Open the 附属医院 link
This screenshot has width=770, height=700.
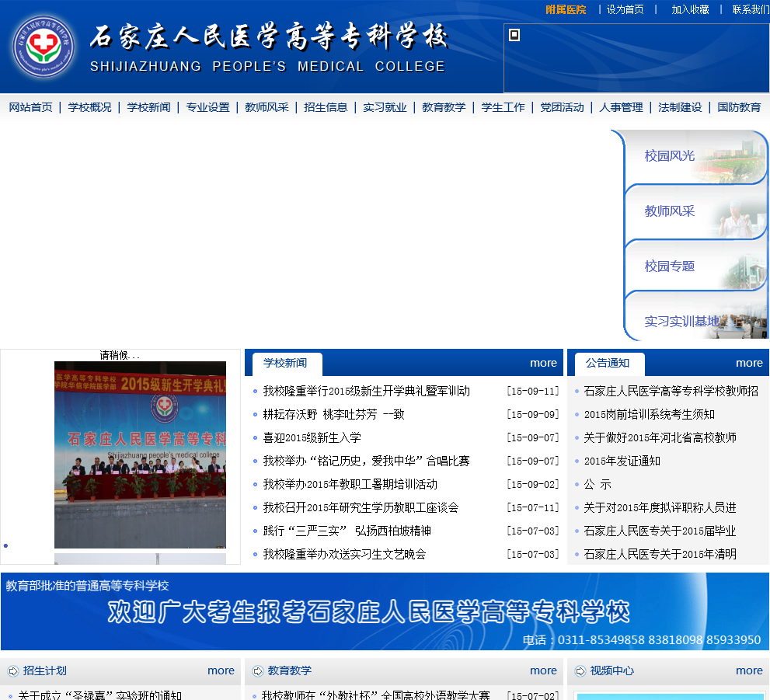click(566, 10)
